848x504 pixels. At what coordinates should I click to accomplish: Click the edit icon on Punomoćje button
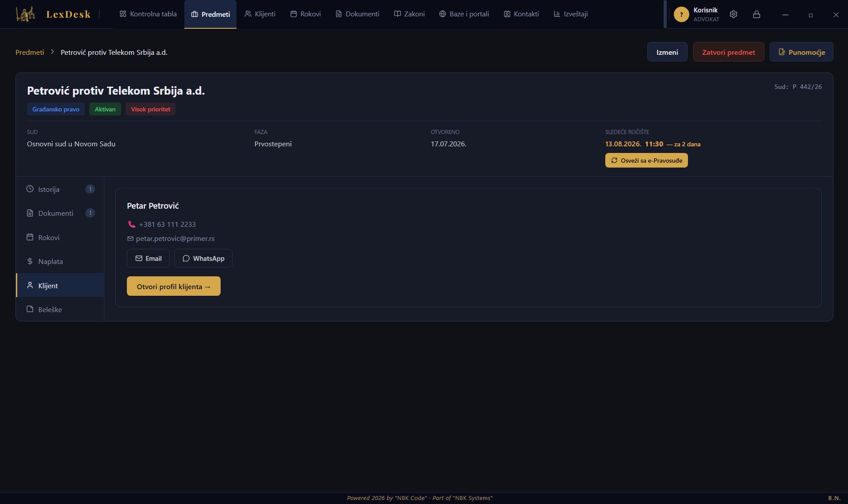pyautogui.click(x=782, y=52)
